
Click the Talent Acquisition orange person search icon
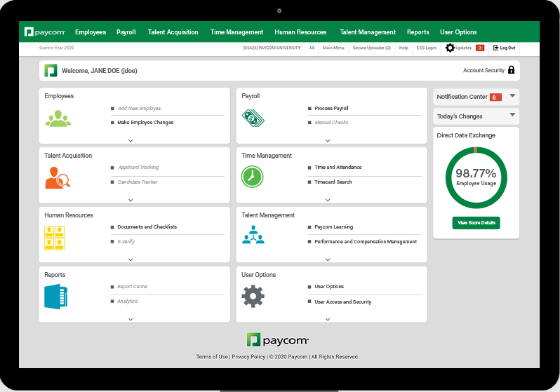coord(58,177)
